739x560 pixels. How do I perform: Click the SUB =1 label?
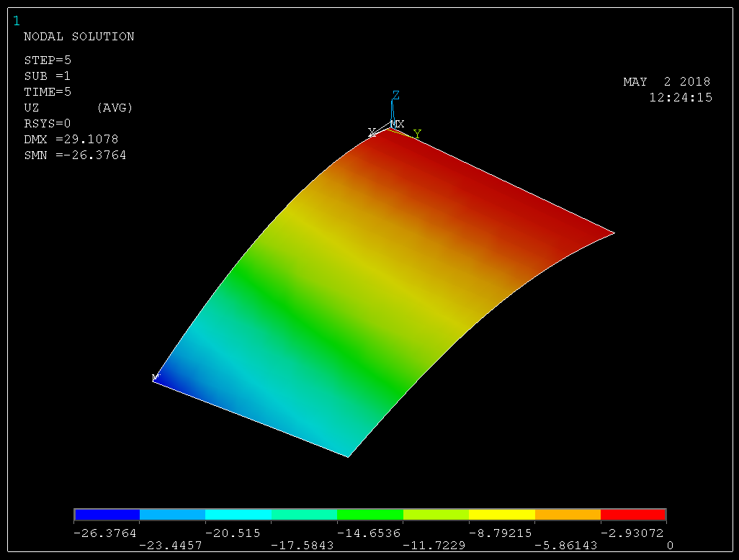(47, 76)
